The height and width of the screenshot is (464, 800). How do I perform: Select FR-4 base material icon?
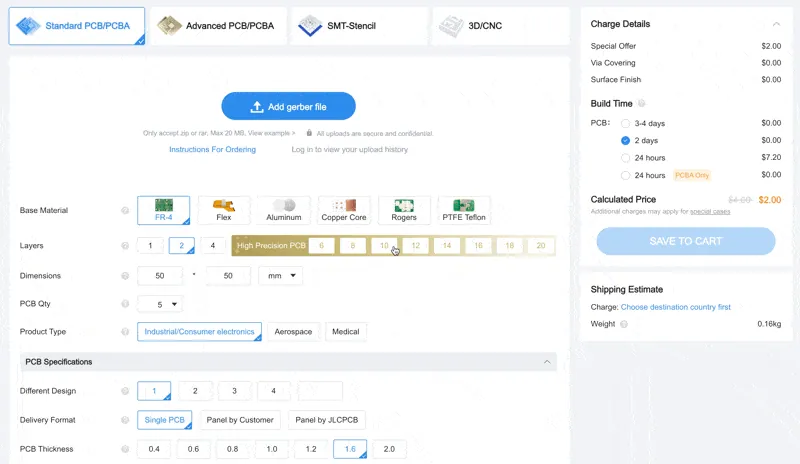point(163,210)
